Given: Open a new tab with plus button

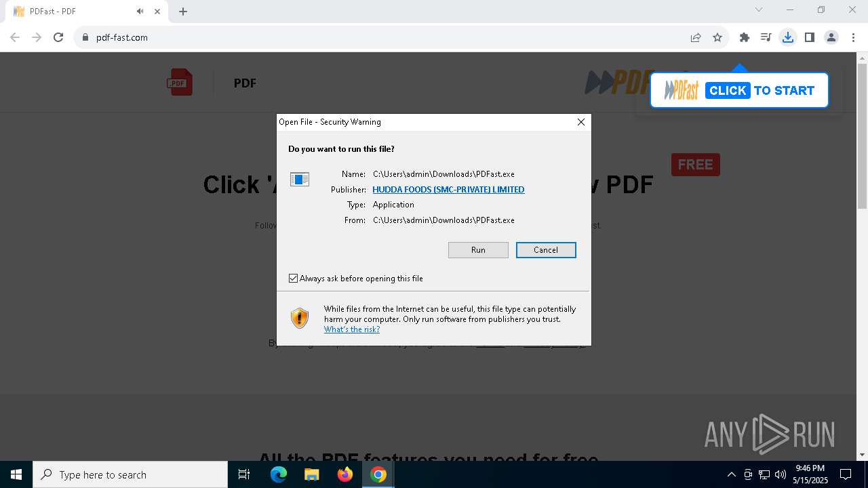Looking at the screenshot, I should tap(183, 12).
